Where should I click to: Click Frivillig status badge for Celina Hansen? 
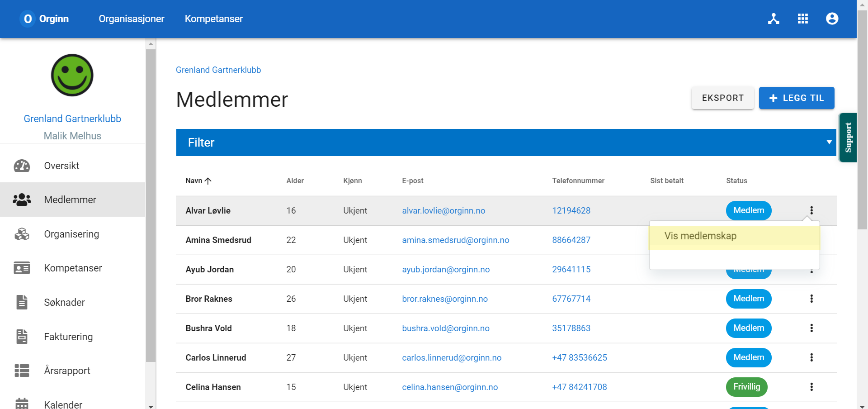click(x=747, y=387)
